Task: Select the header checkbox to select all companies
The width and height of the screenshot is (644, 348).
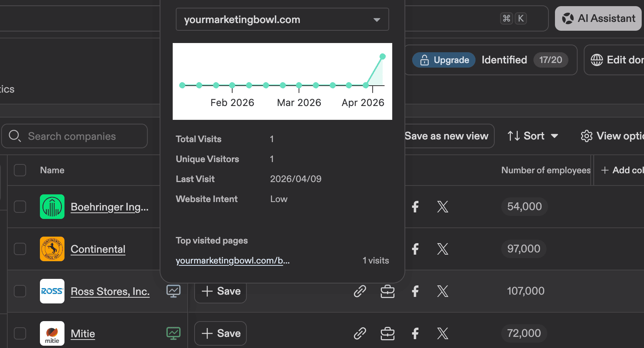Action: 20,170
